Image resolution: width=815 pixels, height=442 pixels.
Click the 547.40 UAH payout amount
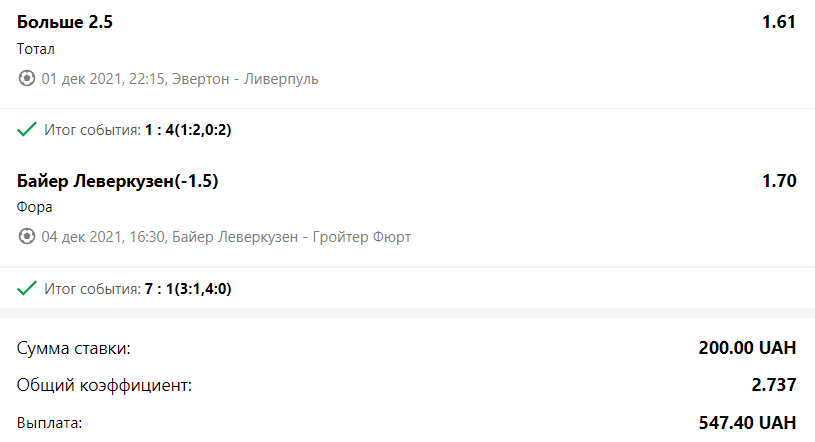click(x=747, y=423)
